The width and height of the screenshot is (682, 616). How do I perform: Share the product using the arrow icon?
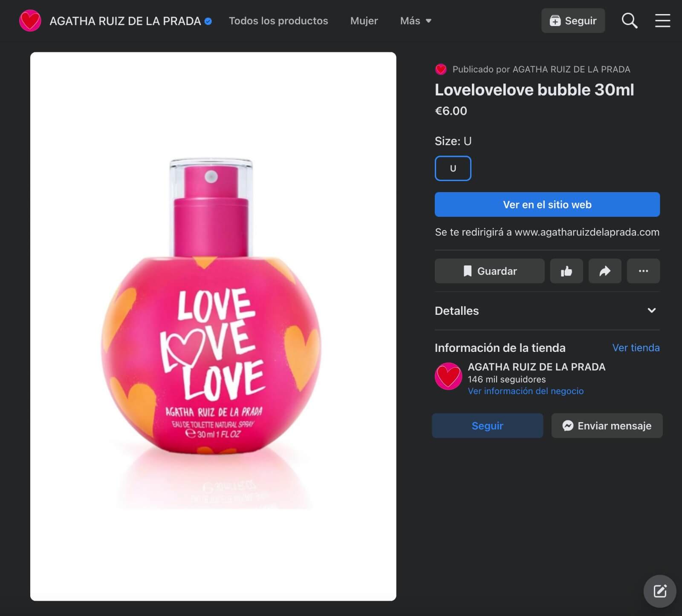[605, 271]
